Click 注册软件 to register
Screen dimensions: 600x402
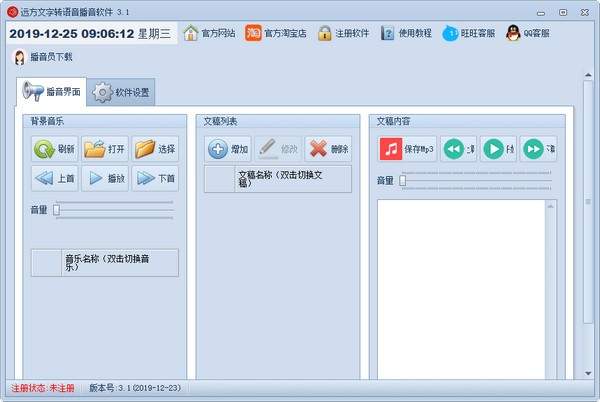tap(343, 33)
